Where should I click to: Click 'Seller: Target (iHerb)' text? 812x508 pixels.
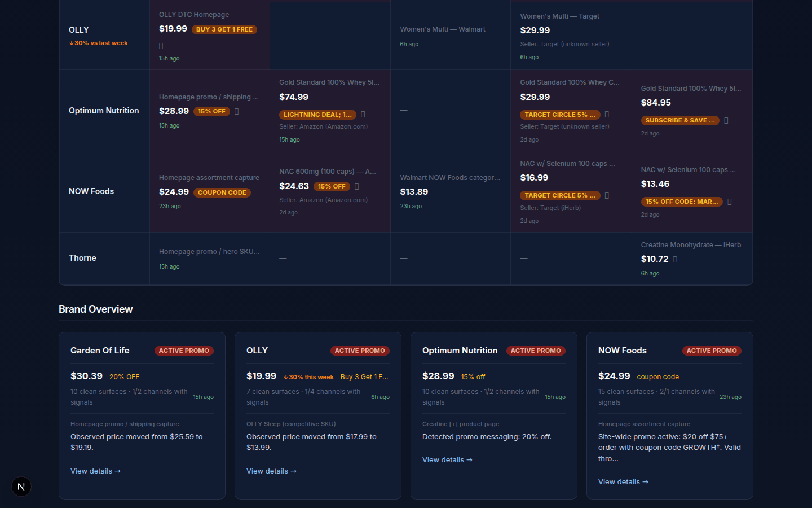tap(550, 208)
